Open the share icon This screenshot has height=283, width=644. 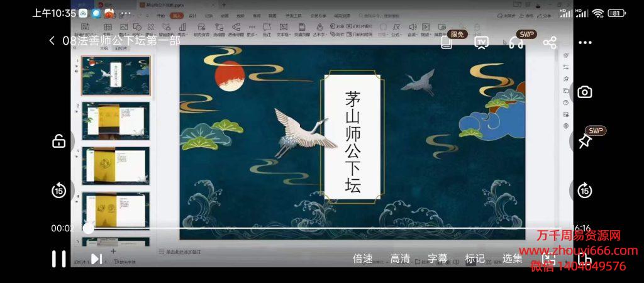(550, 42)
